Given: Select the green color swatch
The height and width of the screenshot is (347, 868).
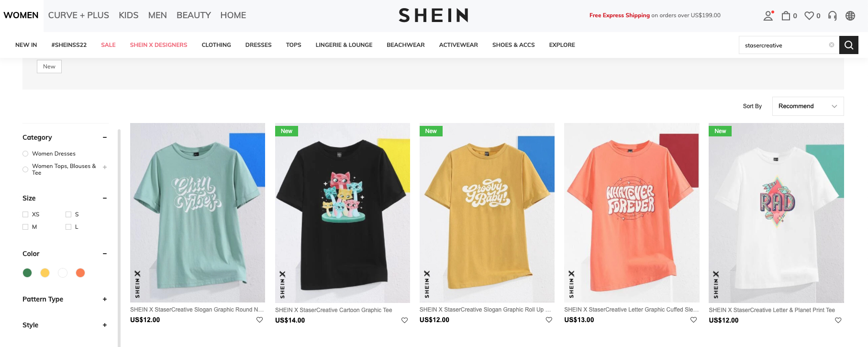Looking at the screenshot, I should (27, 273).
